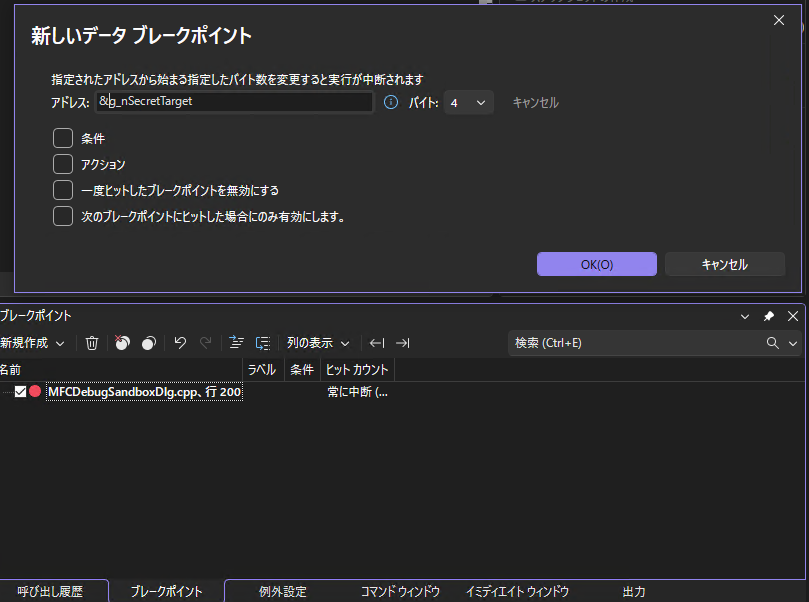Open the 新規作成 dropdown
809x602 pixels.
click(32, 343)
